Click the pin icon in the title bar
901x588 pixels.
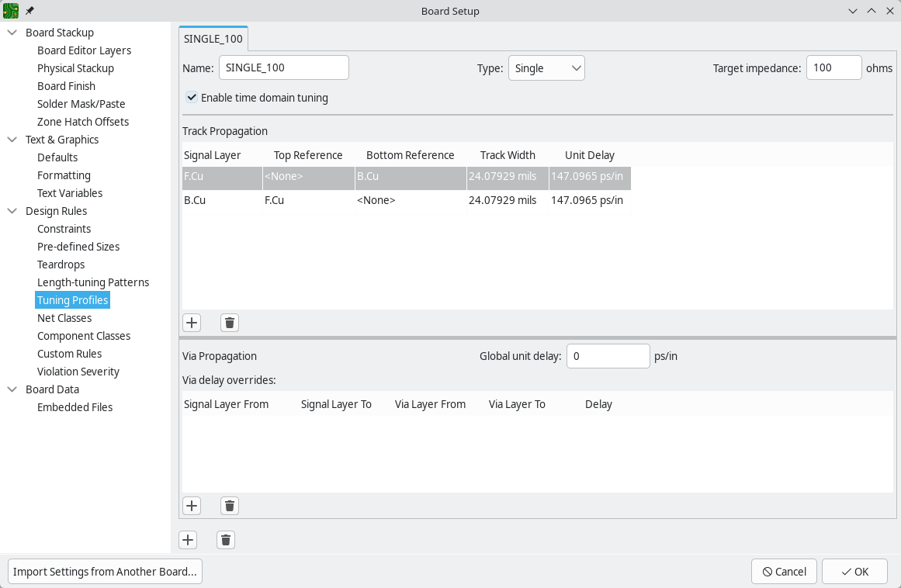(x=29, y=11)
